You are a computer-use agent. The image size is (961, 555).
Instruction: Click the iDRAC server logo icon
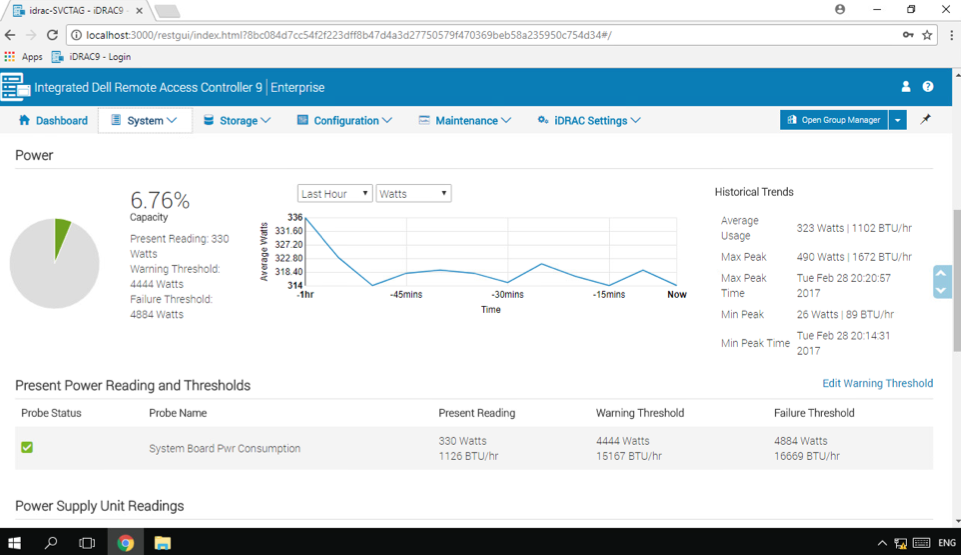click(15, 86)
